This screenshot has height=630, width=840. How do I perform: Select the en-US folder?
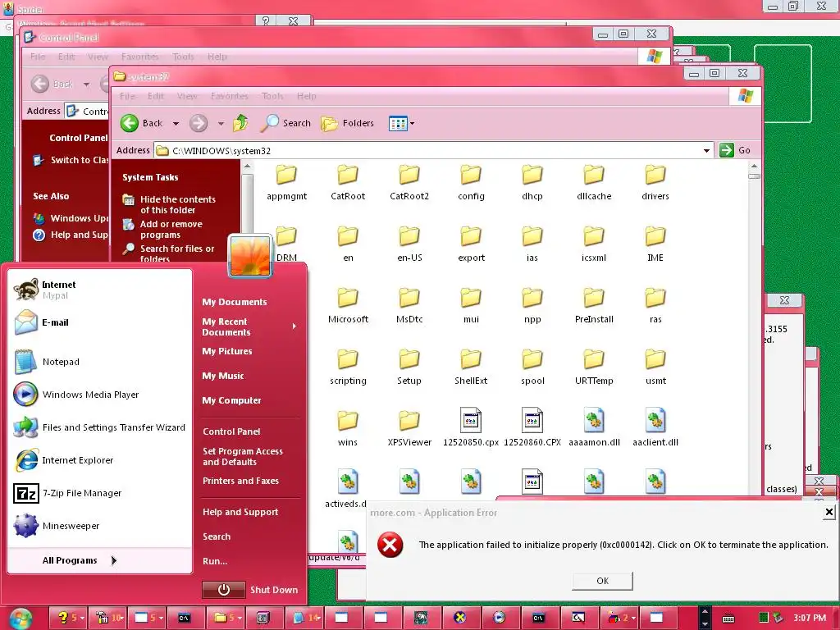pos(409,244)
